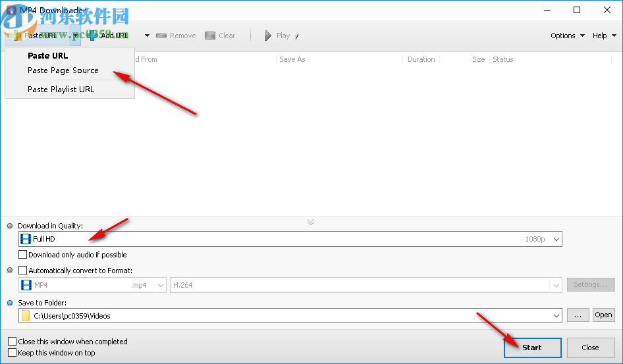Screen dimensions: 623x364
Task: Browse for folder with the ellipsis button
Action: 578,315
